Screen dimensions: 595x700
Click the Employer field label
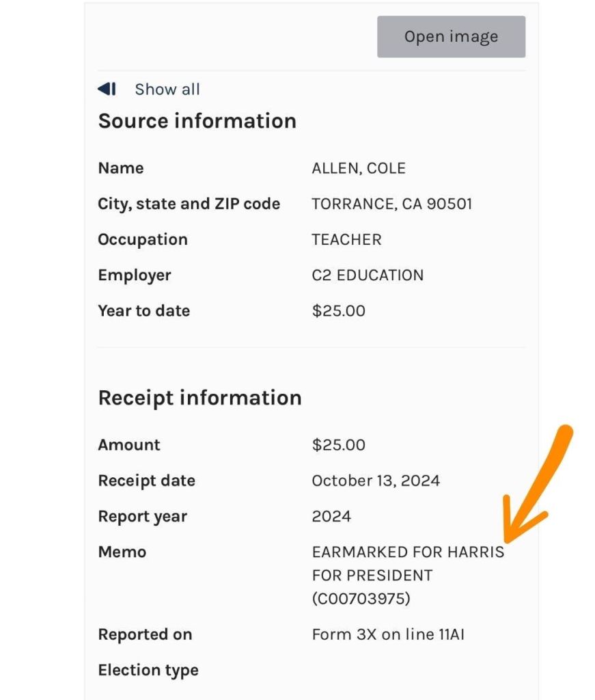click(135, 275)
